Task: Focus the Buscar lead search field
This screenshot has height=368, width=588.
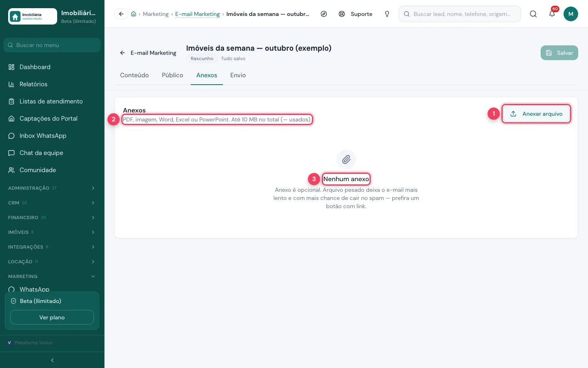Action: [460, 14]
